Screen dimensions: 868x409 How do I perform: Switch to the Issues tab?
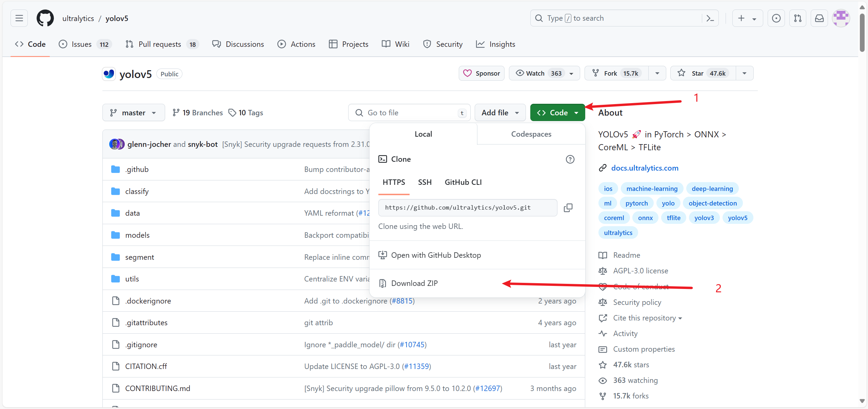coord(85,44)
